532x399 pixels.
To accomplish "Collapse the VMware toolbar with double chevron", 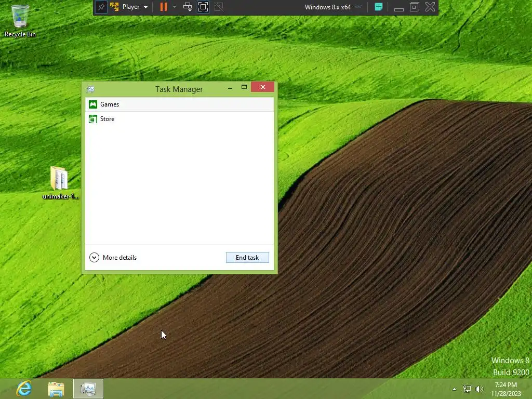I will (x=358, y=7).
